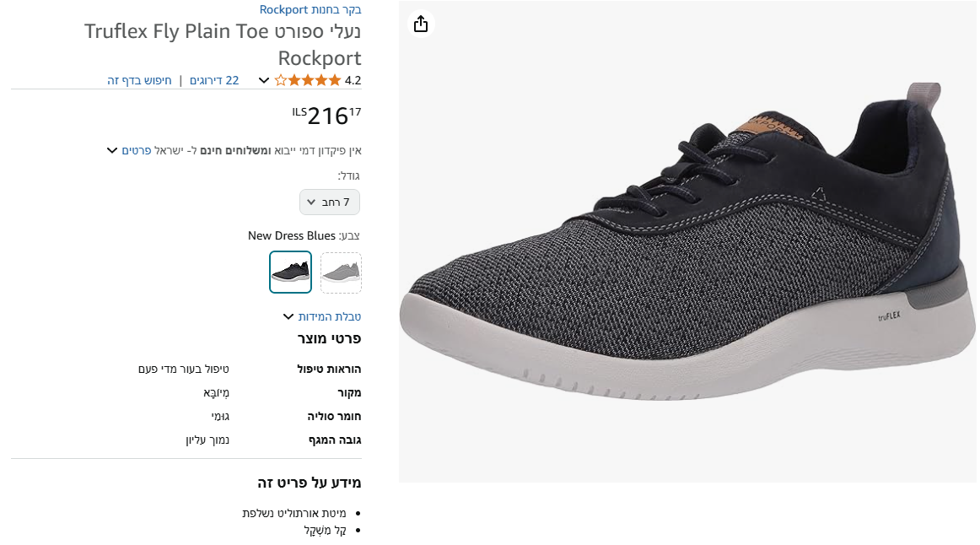Open the 22 דירוגים ratings link
980x545 pixels.
(214, 79)
